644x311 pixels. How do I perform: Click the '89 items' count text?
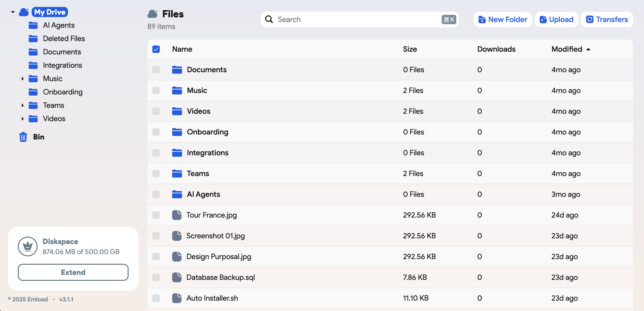point(161,26)
